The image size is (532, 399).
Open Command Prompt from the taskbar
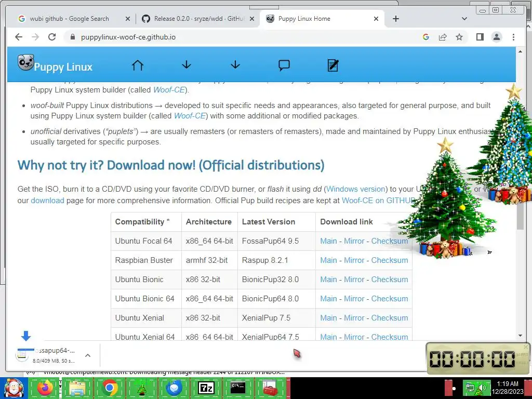238,388
